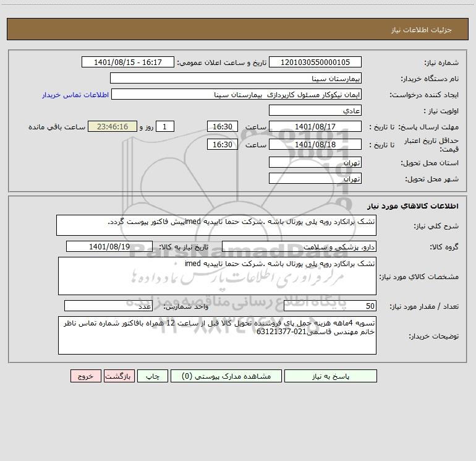Image resolution: width=476 pixels, height=461 pixels.
Task: Click the delivery province field تهران
Action: click(315, 162)
